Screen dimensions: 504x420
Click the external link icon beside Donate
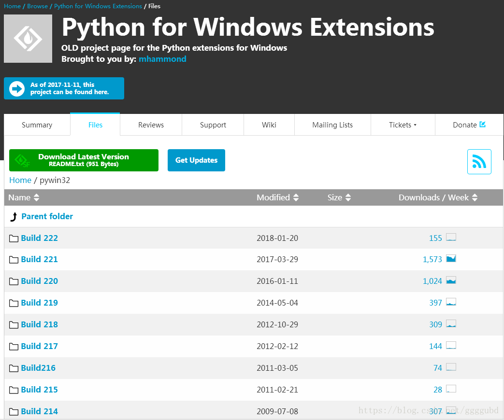click(482, 124)
